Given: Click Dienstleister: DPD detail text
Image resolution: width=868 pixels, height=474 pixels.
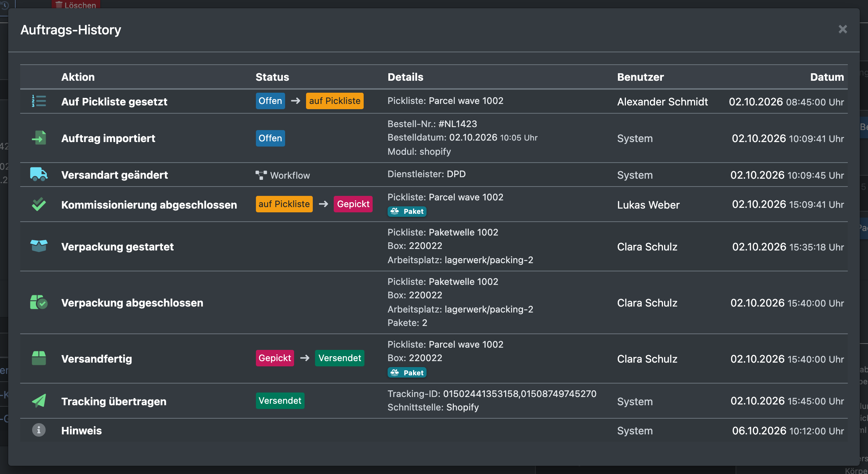Looking at the screenshot, I should (x=427, y=174).
